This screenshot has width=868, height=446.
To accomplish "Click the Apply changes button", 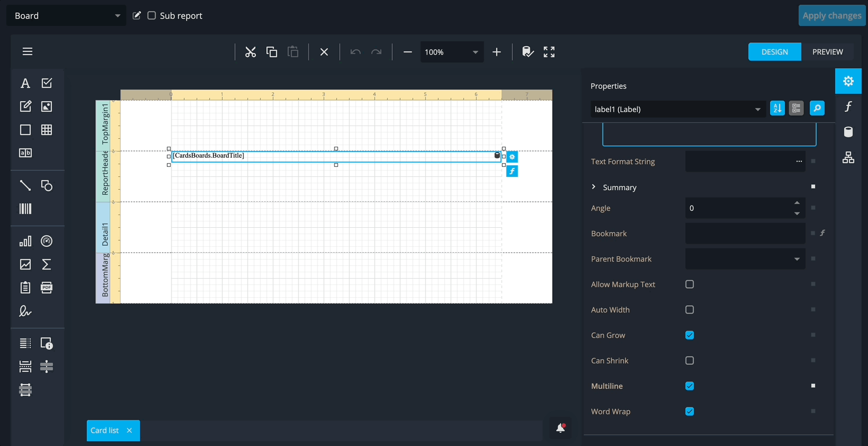I will tap(831, 15).
